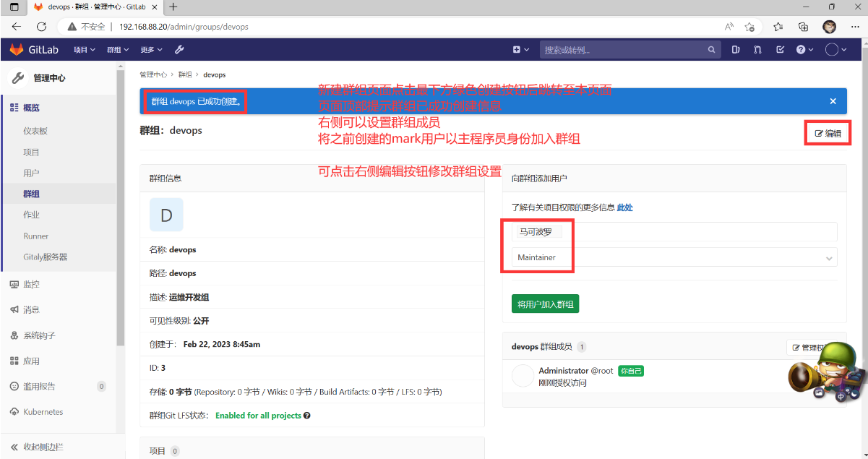Open the new item plus dropdown in navbar
This screenshot has height=459, width=868.
pos(520,50)
